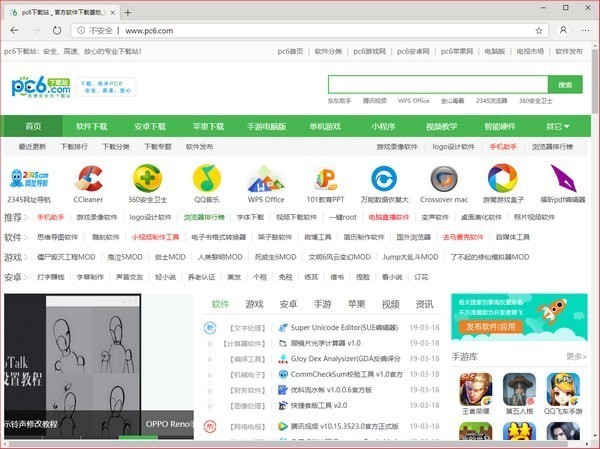This screenshot has width=600, height=449.
Task: Open the QQ音乐 app icon
Action: coord(207,179)
